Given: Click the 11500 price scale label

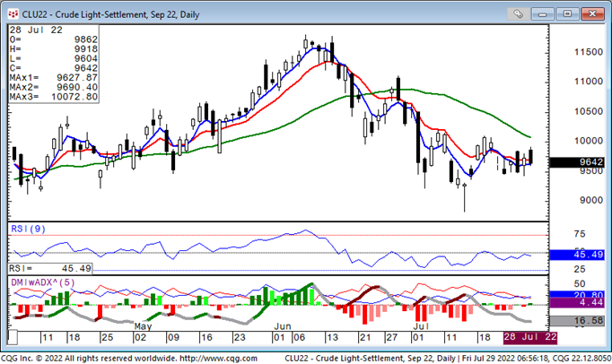Looking at the screenshot, I should click(x=589, y=52).
